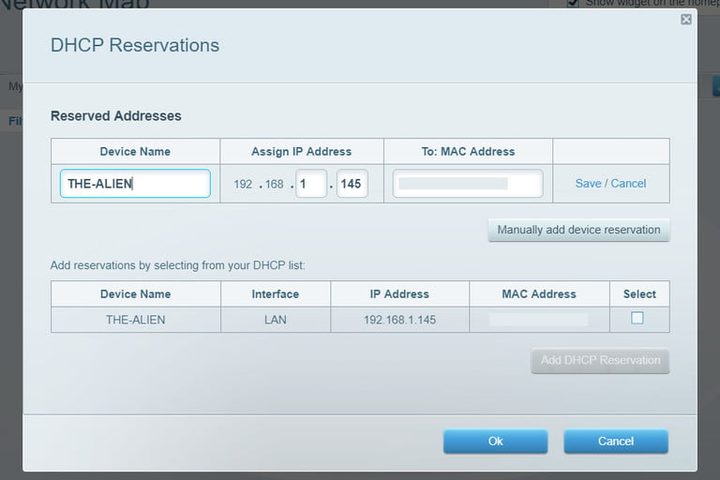Edit the last IP octet field showing 145
The image size is (720, 480).
(352, 184)
